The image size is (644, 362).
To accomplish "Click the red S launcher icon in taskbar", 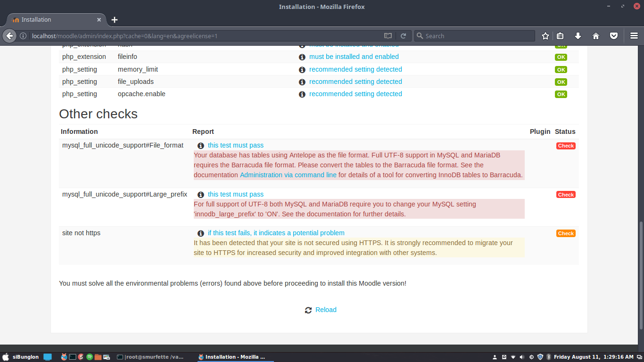I will 81,357.
